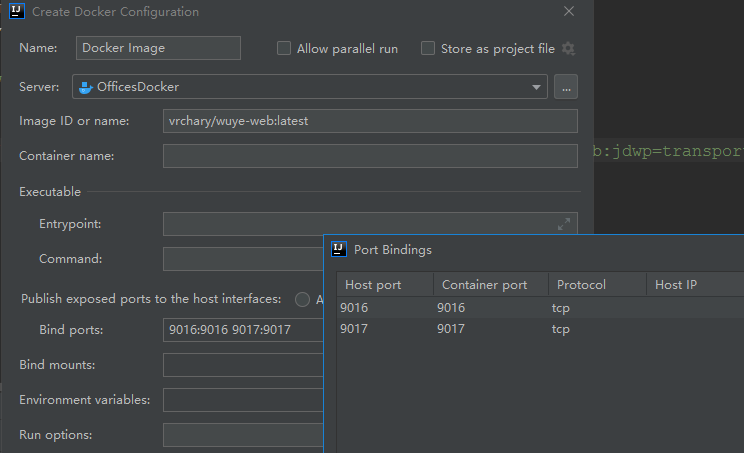The height and width of the screenshot is (453, 744).
Task: Enable the Allow parallel run checkbox
Action: [284, 48]
